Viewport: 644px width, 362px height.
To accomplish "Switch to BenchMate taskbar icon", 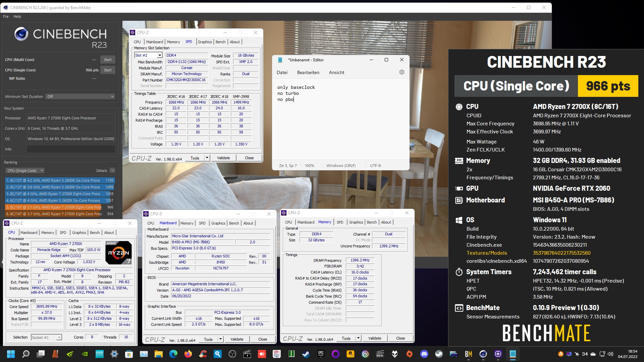I will coord(468,354).
